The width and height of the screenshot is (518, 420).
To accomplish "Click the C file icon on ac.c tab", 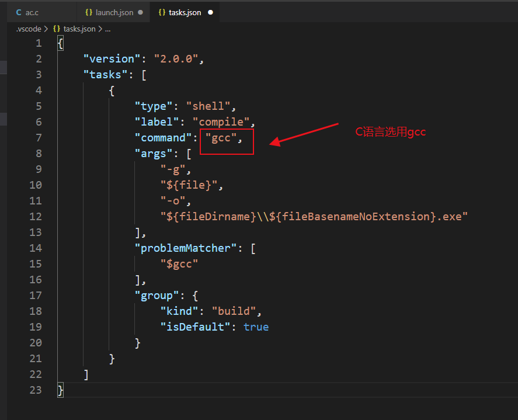I will coord(19,12).
